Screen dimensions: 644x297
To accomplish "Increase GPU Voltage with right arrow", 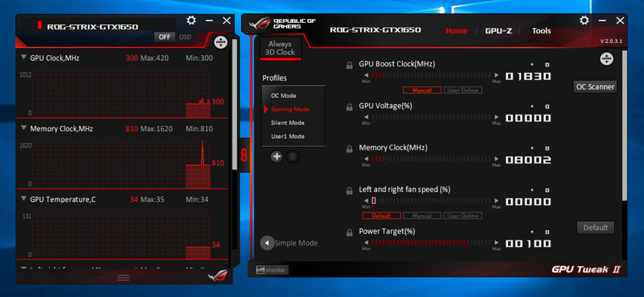I will (x=497, y=117).
